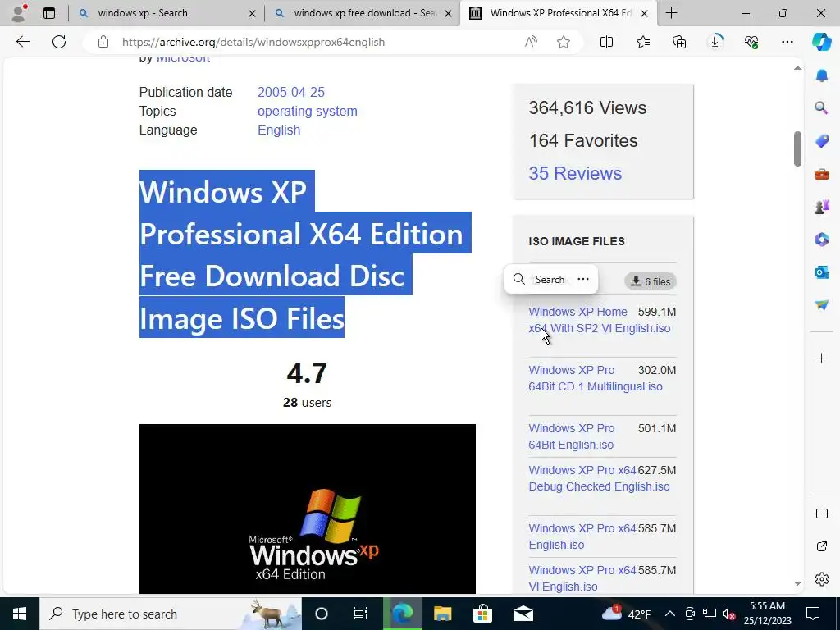The width and height of the screenshot is (840, 630).
Task: Open sidebar settings gear
Action: click(822, 579)
